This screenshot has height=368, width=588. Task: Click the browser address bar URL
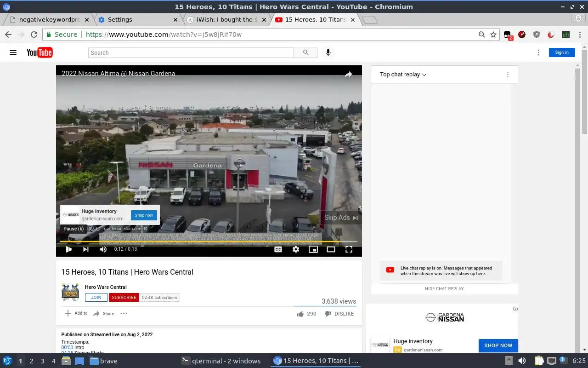[164, 34]
